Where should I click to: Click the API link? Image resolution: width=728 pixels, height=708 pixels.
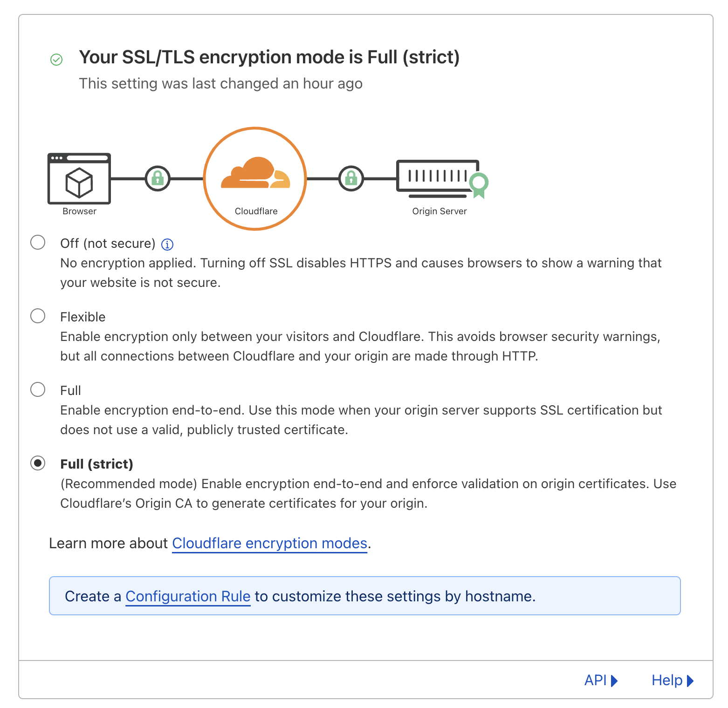pyautogui.click(x=596, y=681)
